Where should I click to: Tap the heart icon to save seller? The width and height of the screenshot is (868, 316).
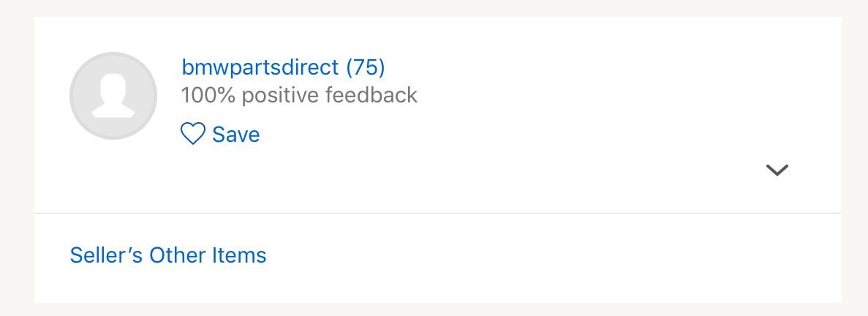tap(193, 134)
